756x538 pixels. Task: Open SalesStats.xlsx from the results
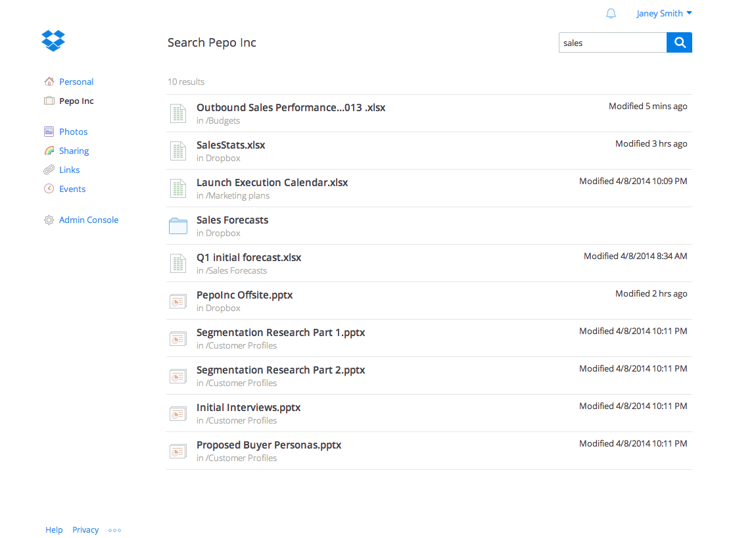coord(231,145)
